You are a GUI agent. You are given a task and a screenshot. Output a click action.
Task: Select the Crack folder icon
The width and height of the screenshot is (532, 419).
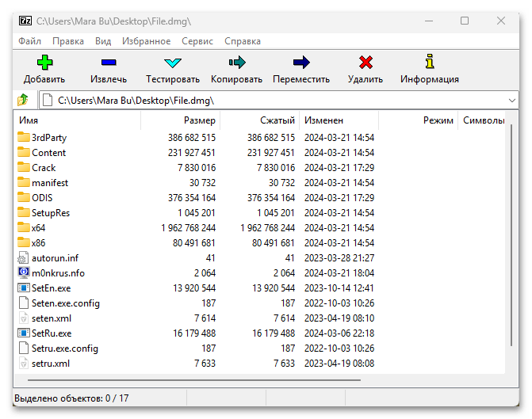(24, 167)
